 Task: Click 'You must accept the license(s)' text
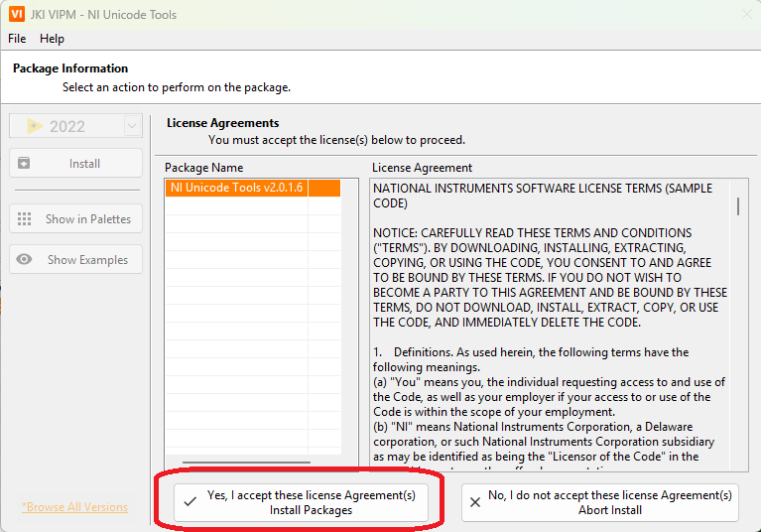(x=336, y=140)
